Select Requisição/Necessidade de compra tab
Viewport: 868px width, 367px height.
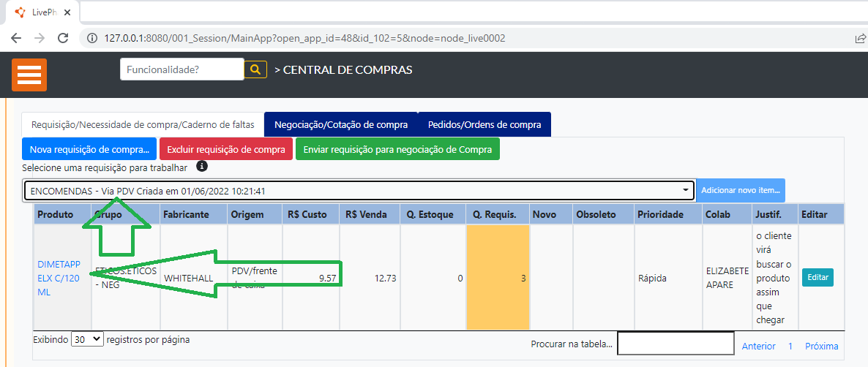click(x=143, y=124)
